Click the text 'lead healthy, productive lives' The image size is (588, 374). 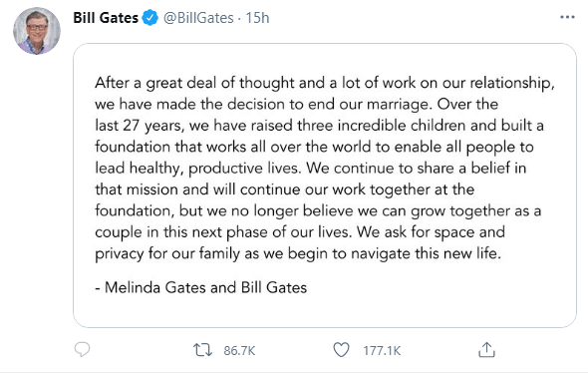(197, 169)
